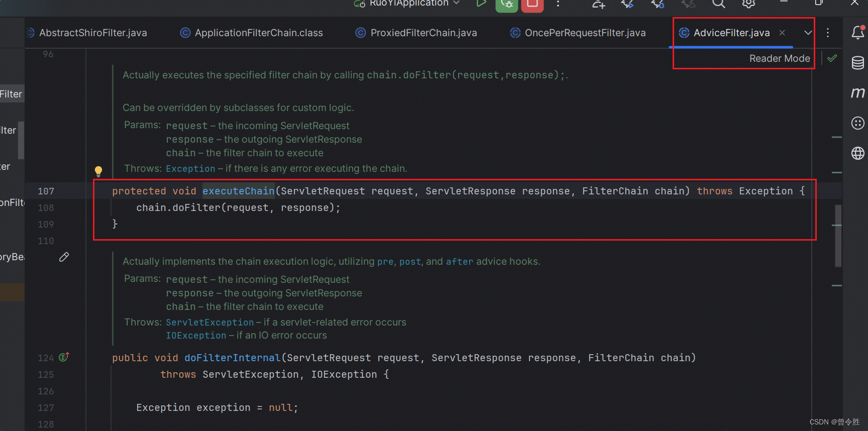Image resolution: width=868 pixels, height=431 pixels.
Task: Click line number 107 in the gutter
Action: 46,191
